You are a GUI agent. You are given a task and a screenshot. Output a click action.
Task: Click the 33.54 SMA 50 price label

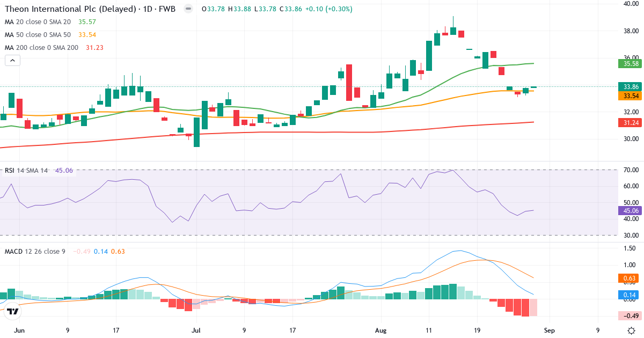pyautogui.click(x=629, y=95)
